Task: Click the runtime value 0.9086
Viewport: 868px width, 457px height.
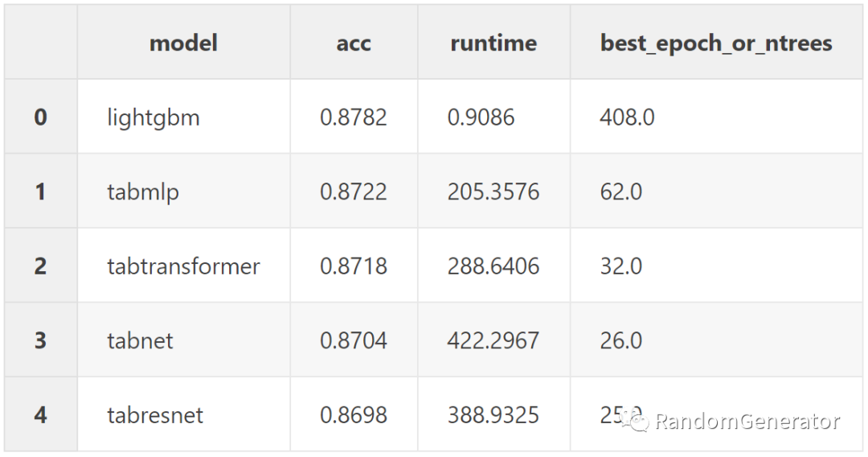Action: tap(481, 117)
